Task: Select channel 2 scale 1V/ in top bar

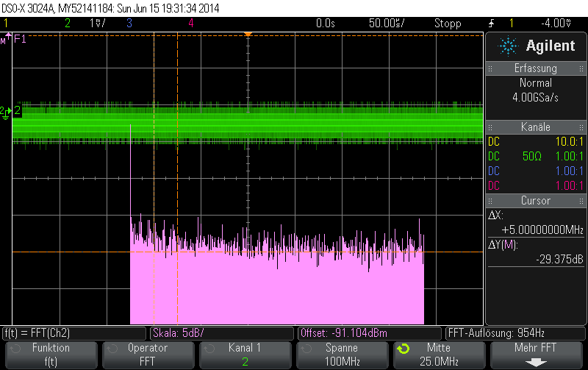Action: click(x=98, y=24)
